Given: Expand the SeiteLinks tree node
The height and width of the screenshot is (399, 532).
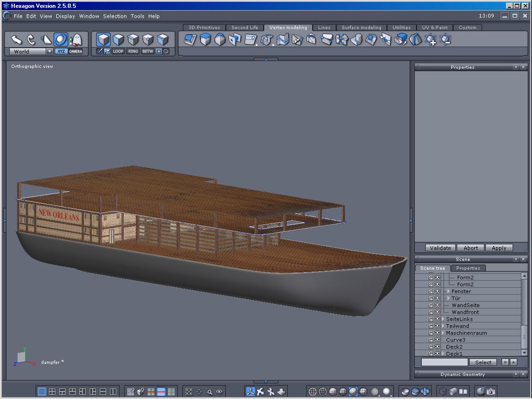Looking at the screenshot, I should coord(443,319).
